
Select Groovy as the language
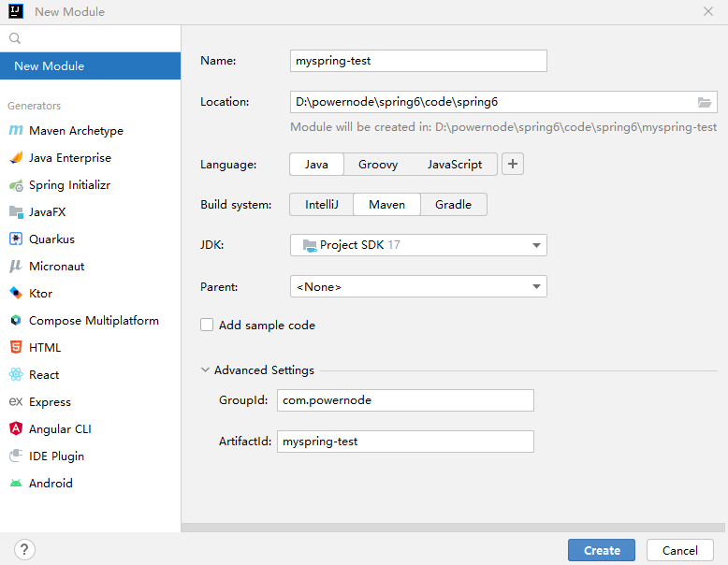point(378,165)
